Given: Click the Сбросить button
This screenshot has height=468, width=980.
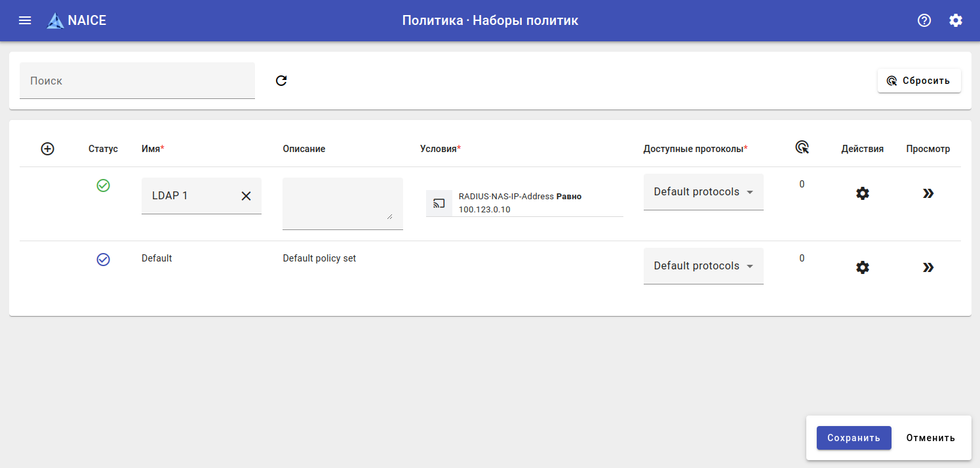Looking at the screenshot, I should pos(919,81).
